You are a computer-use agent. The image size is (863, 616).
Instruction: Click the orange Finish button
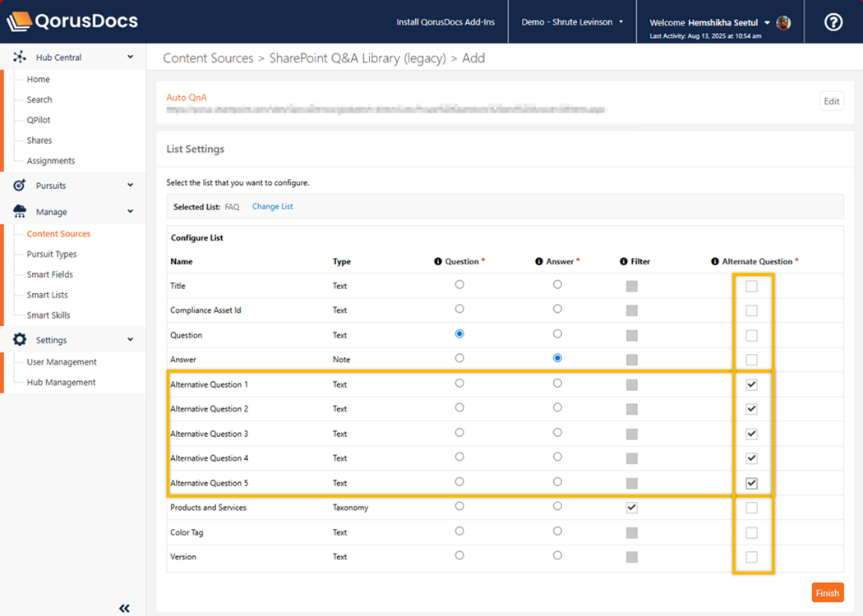827,593
